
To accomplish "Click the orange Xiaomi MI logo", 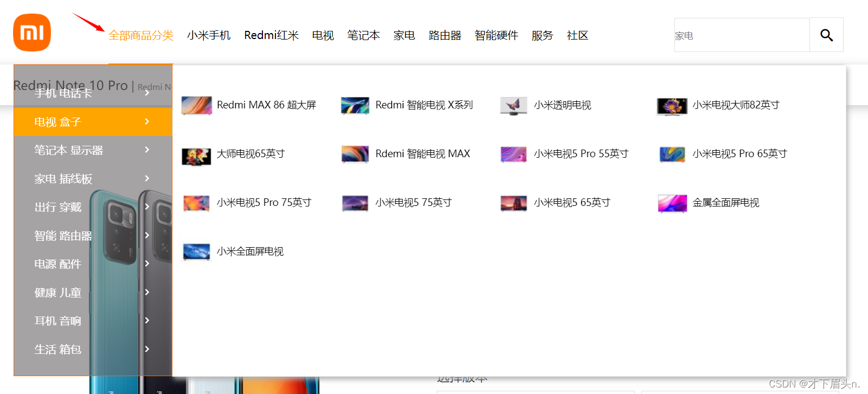I will [32, 33].
